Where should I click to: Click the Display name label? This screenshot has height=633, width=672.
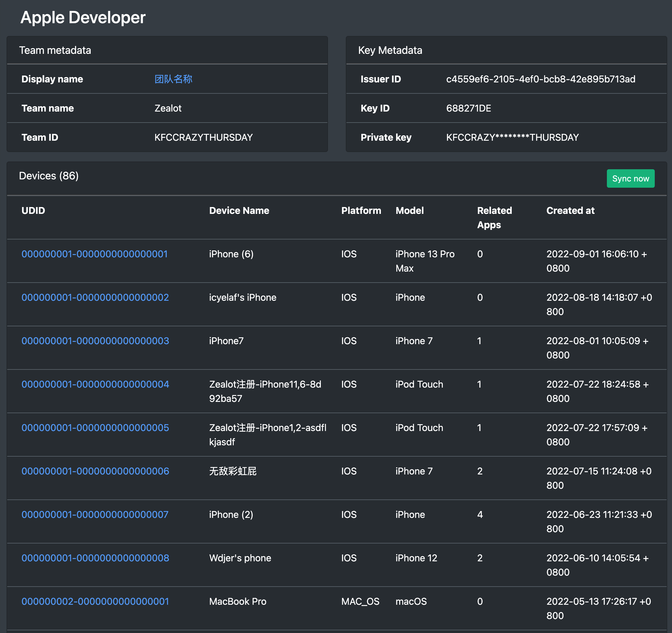[x=52, y=79]
